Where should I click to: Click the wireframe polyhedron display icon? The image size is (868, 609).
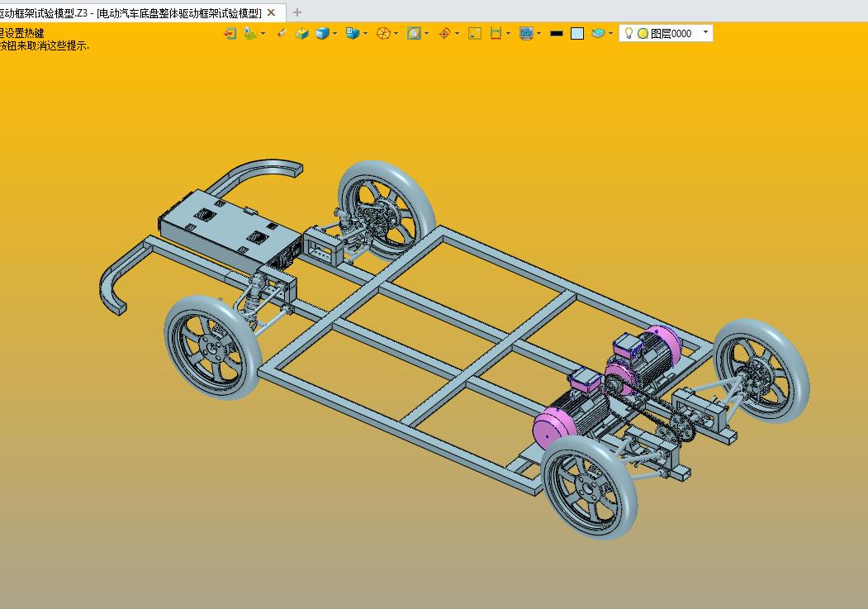click(x=383, y=33)
